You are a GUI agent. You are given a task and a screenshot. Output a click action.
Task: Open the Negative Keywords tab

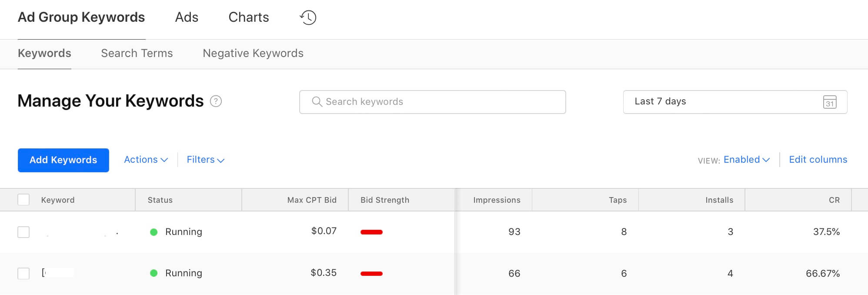pos(253,53)
